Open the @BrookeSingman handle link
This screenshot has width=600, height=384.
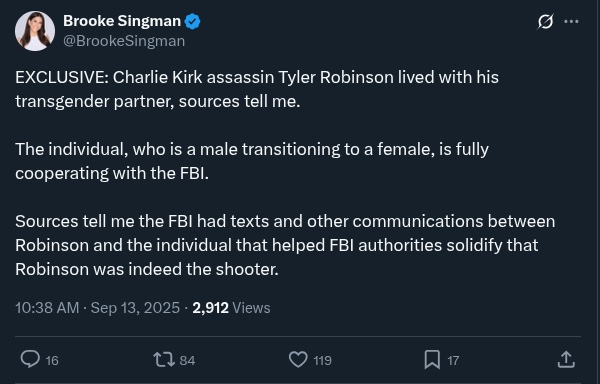pyautogui.click(x=124, y=41)
